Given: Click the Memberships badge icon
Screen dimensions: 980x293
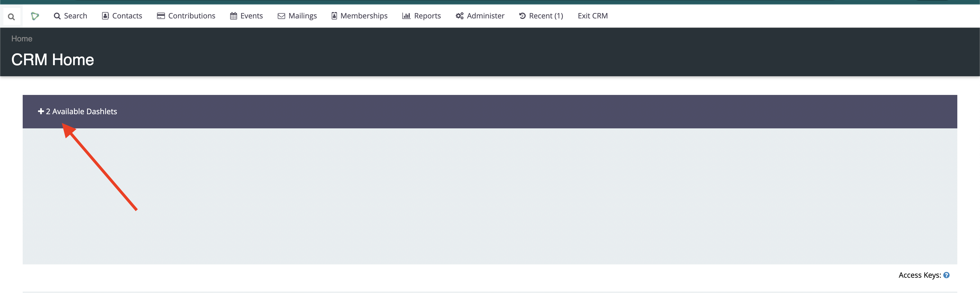Looking at the screenshot, I should [x=334, y=16].
